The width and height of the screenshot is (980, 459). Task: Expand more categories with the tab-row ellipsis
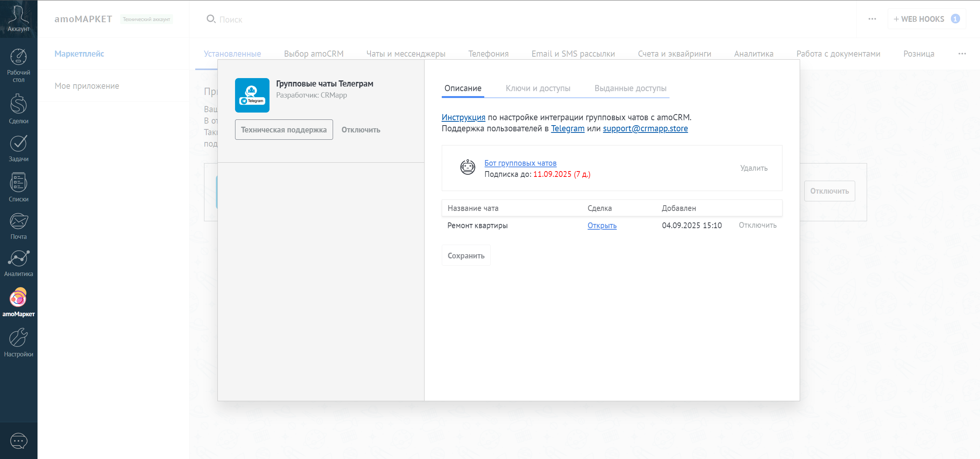pyautogui.click(x=962, y=54)
